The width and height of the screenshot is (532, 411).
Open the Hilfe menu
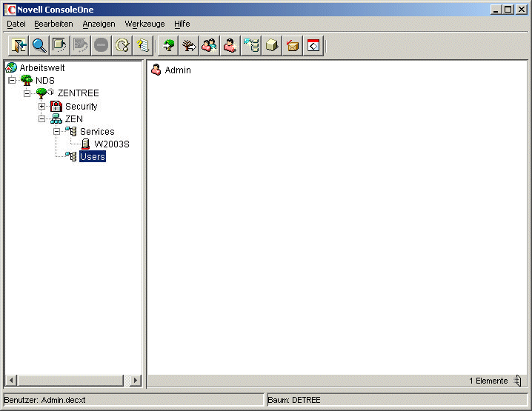pyautogui.click(x=182, y=24)
